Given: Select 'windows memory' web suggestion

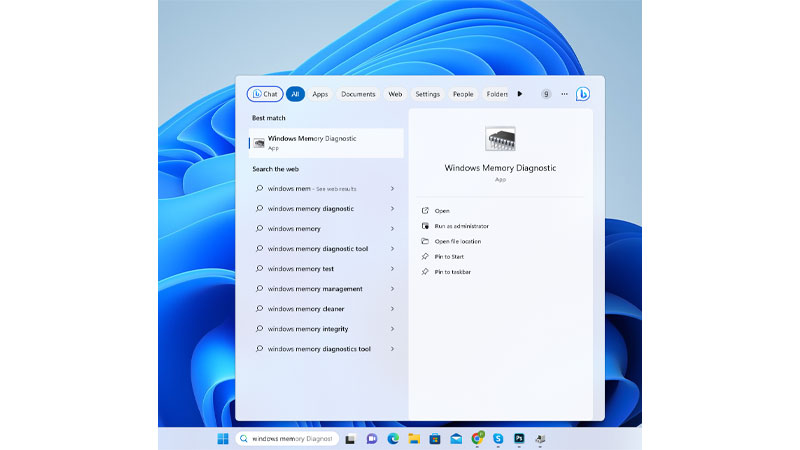Looking at the screenshot, I should (326, 229).
